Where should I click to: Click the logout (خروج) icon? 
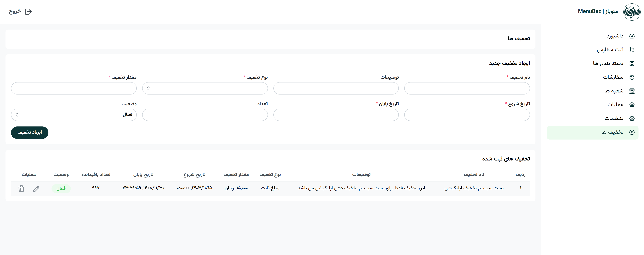[x=29, y=12]
